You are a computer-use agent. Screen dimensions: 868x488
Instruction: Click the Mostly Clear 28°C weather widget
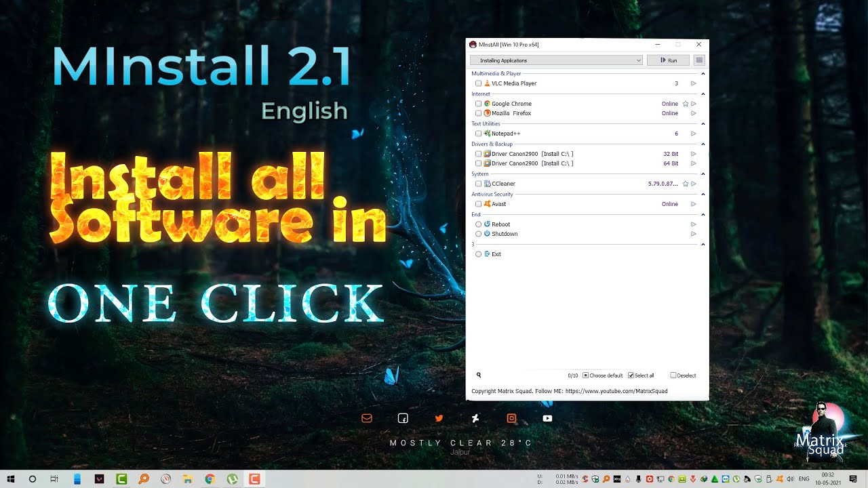[x=461, y=443]
